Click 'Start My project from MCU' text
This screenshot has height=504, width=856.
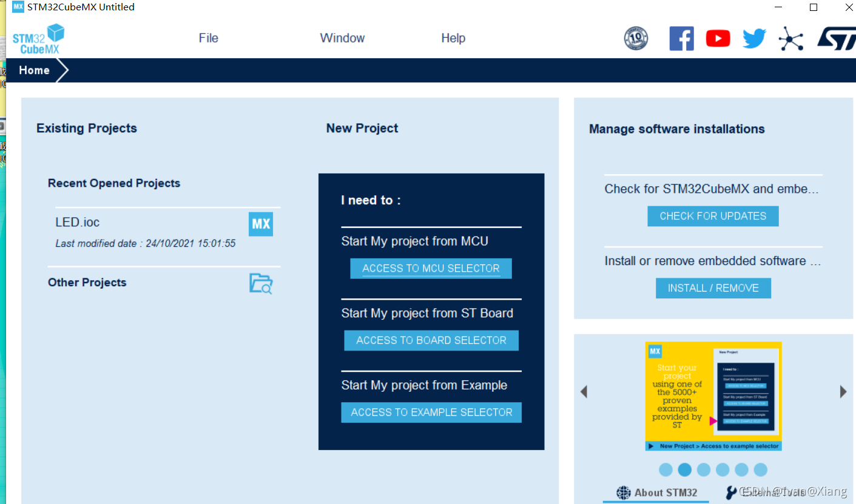tap(414, 241)
